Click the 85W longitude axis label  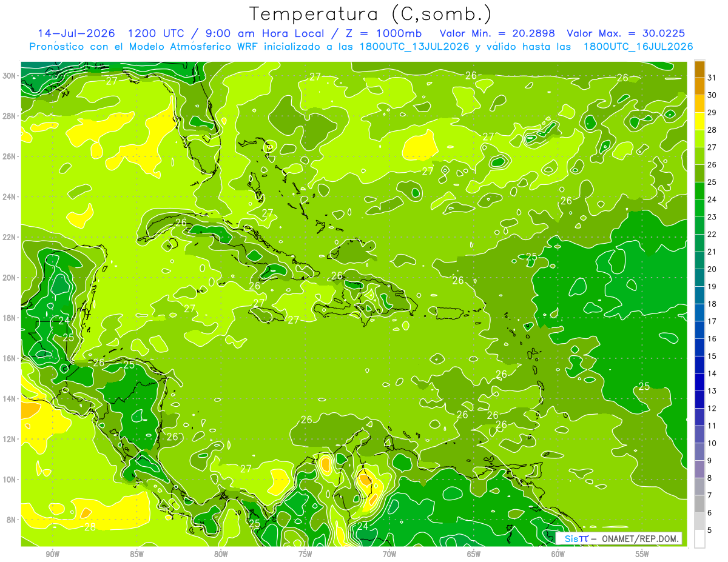pyautogui.click(x=136, y=554)
